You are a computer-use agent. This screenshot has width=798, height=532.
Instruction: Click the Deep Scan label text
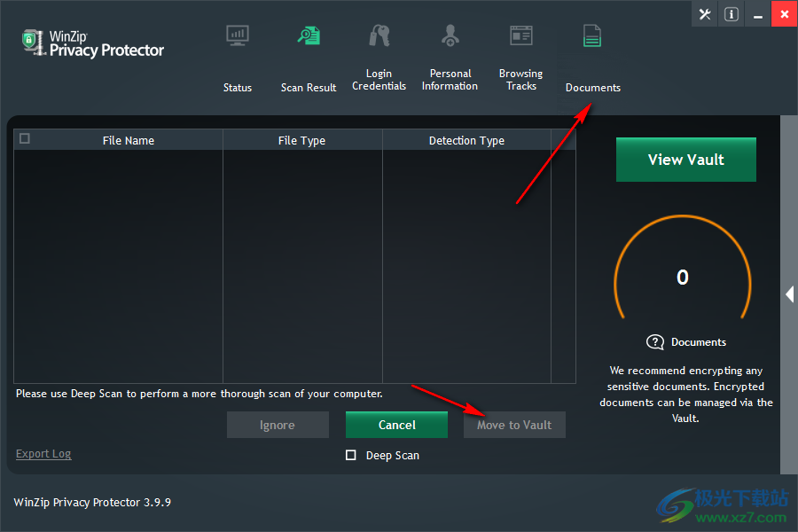pyautogui.click(x=393, y=455)
